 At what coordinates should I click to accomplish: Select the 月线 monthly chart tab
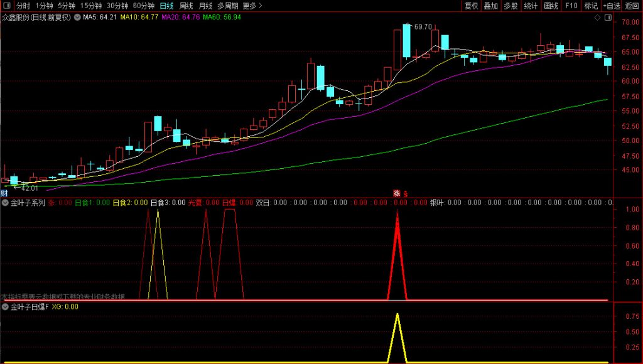coord(206,6)
